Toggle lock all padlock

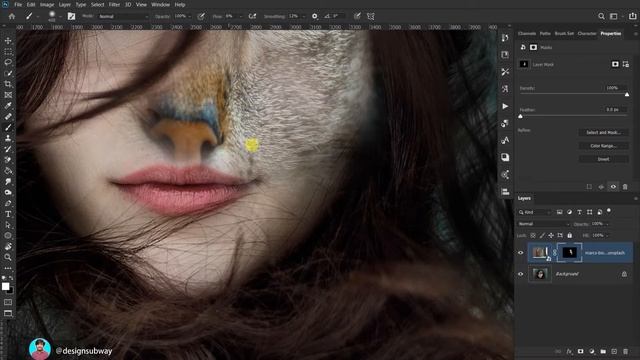[x=569, y=236]
